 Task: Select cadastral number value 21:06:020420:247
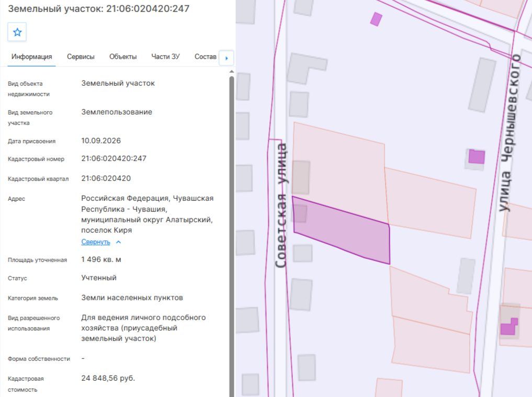pos(114,158)
